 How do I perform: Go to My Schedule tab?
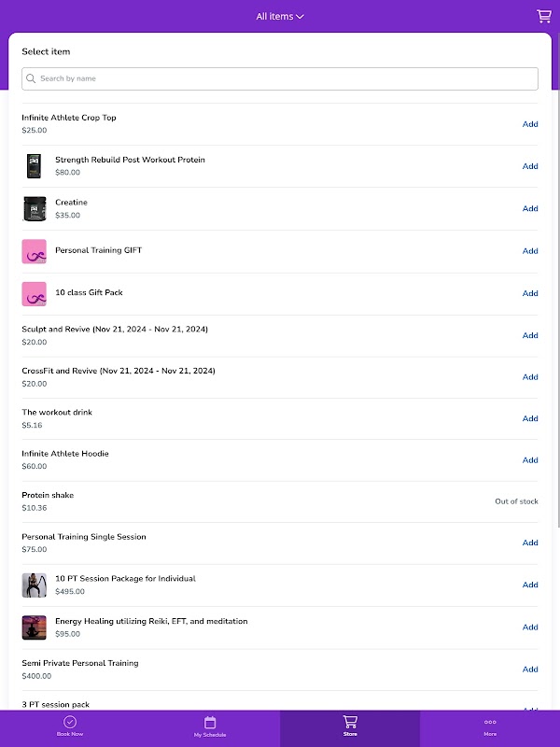[x=210, y=726]
